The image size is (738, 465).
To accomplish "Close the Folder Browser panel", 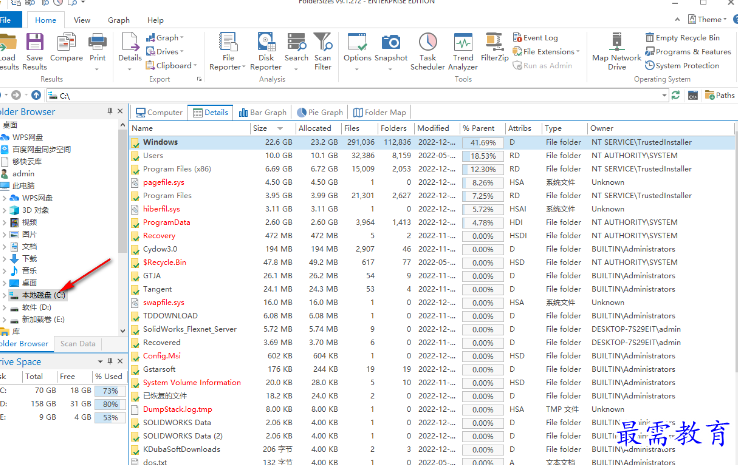I will [120, 111].
